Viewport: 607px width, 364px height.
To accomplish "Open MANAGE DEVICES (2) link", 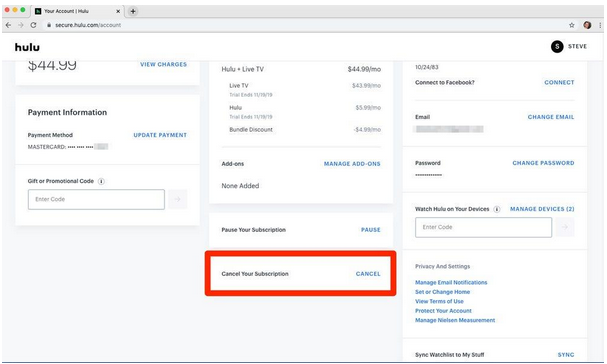I will coord(542,209).
